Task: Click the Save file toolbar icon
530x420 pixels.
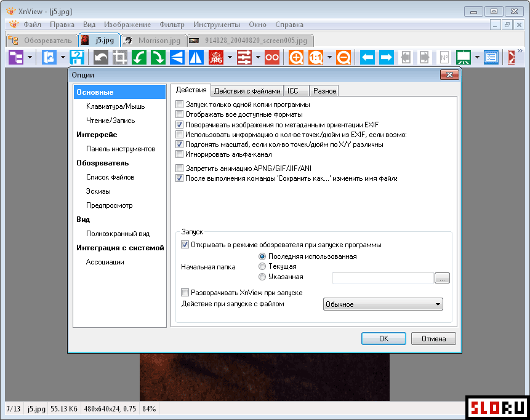Action: pyautogui.click(x=78, y=58)
